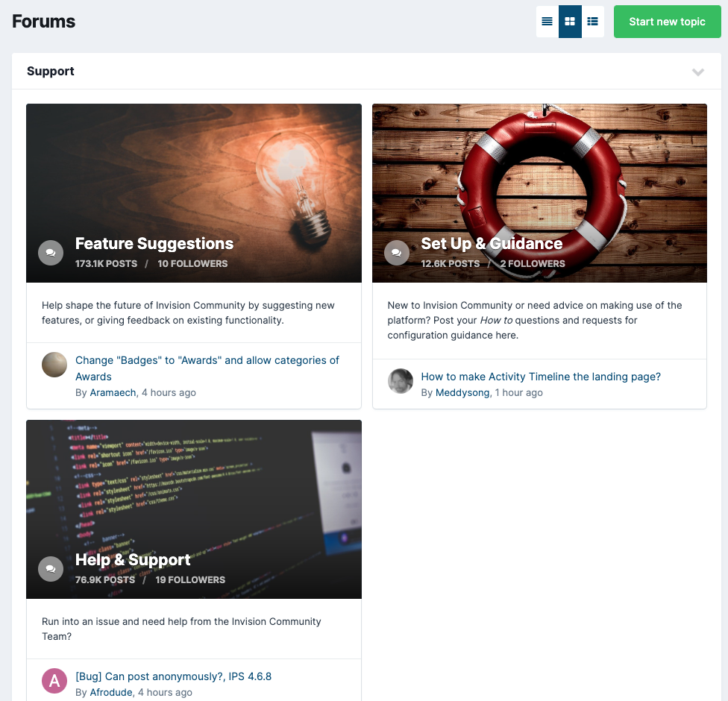Screen dimensions: 728x701
Task: Open the Help & Support forum title
Action: coord(133,560)
